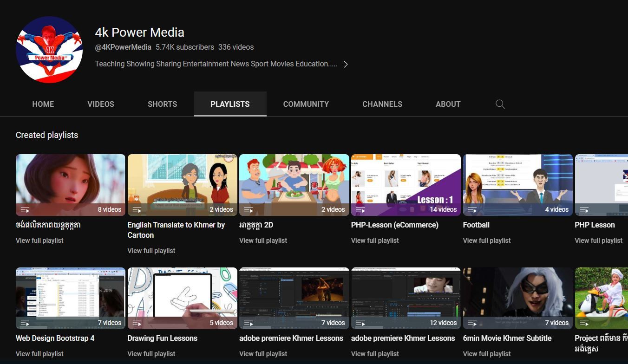628x364 pixels.
Task: Click the @4KPowerMedia channel handle
Action: click(x=123, y=47)
